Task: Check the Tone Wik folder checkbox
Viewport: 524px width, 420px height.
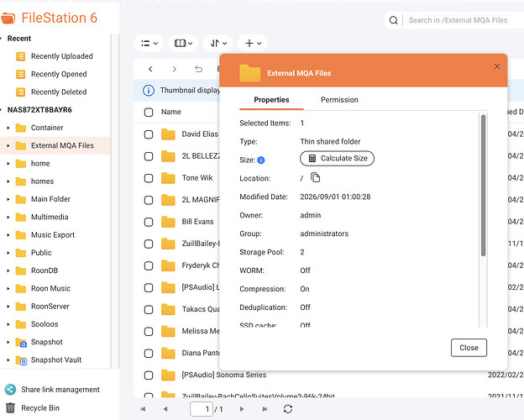Action: [x=149, y=178]
